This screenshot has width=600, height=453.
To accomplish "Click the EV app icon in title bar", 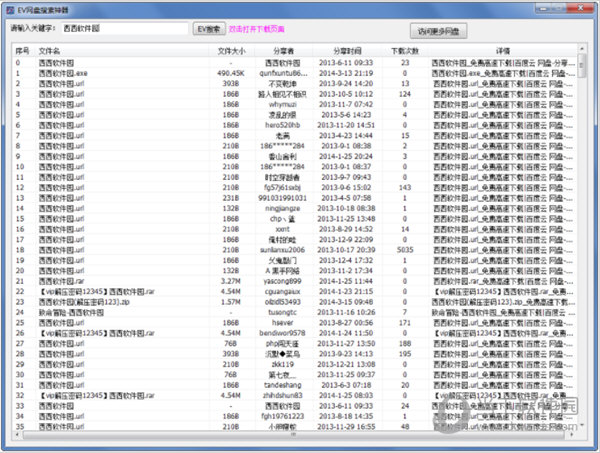I will [x=9, y=8].
